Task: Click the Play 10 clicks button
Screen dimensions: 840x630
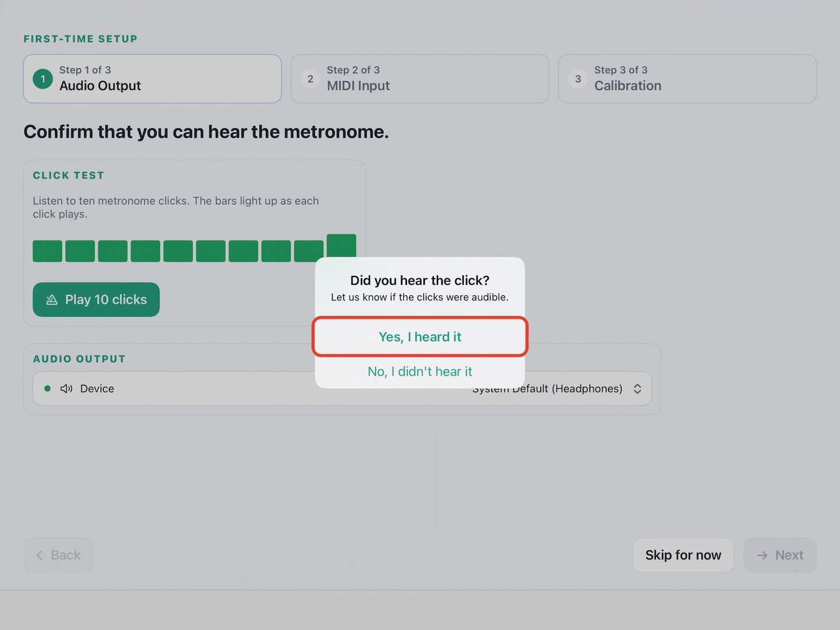Action: (96, 300)
